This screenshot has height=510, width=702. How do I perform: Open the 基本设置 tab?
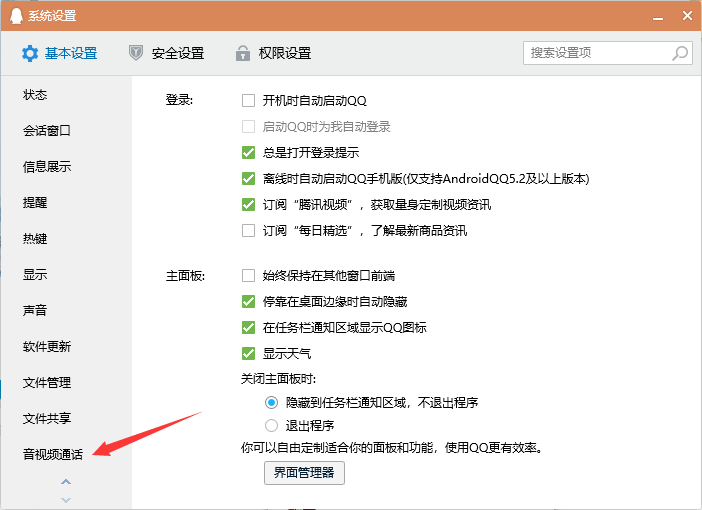pos(60,53)
